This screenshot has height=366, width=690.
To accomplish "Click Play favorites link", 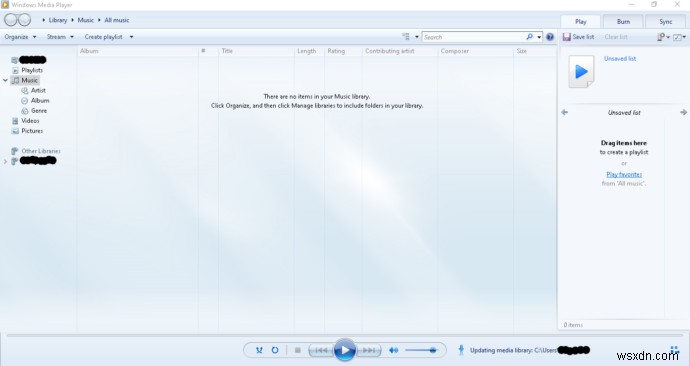I will pos(624,175).
